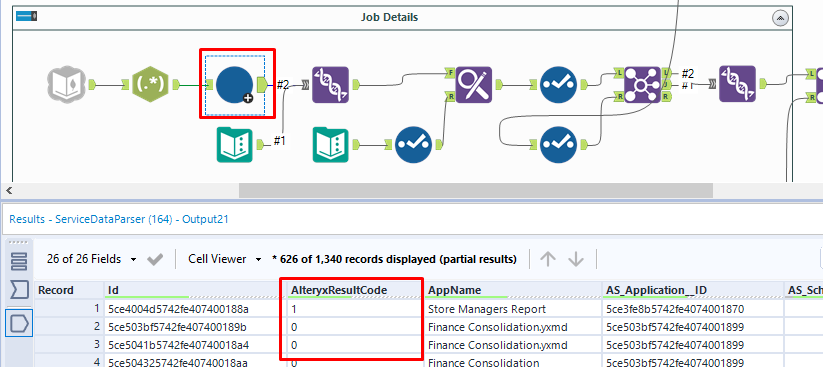Click lower Select tool feeding Join's R input

click(558, 144)
